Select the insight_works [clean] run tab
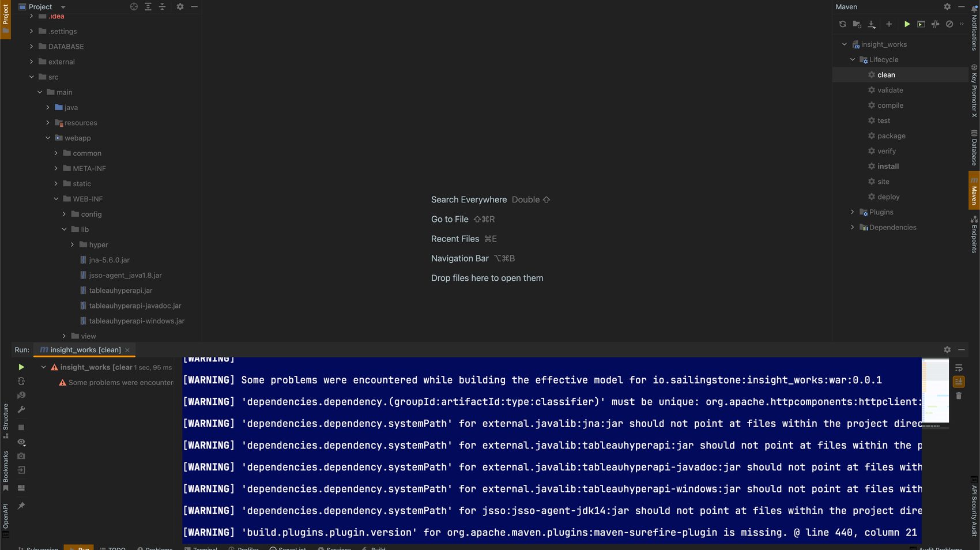The height and width of the screenshot is (550, 980). [85, 350]
